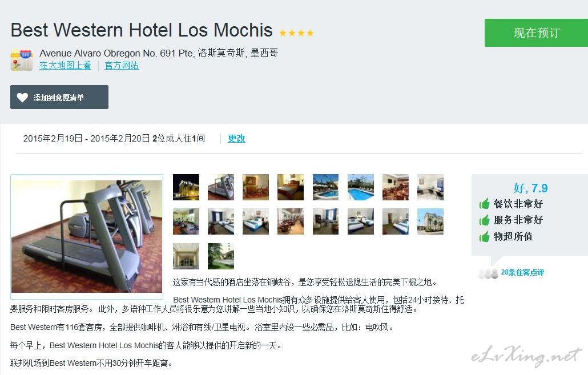Click thumbs-up icon next to 服务非常好
Image resolution: width=588 pixels, height=375 pixels.
tap(485, 220)
